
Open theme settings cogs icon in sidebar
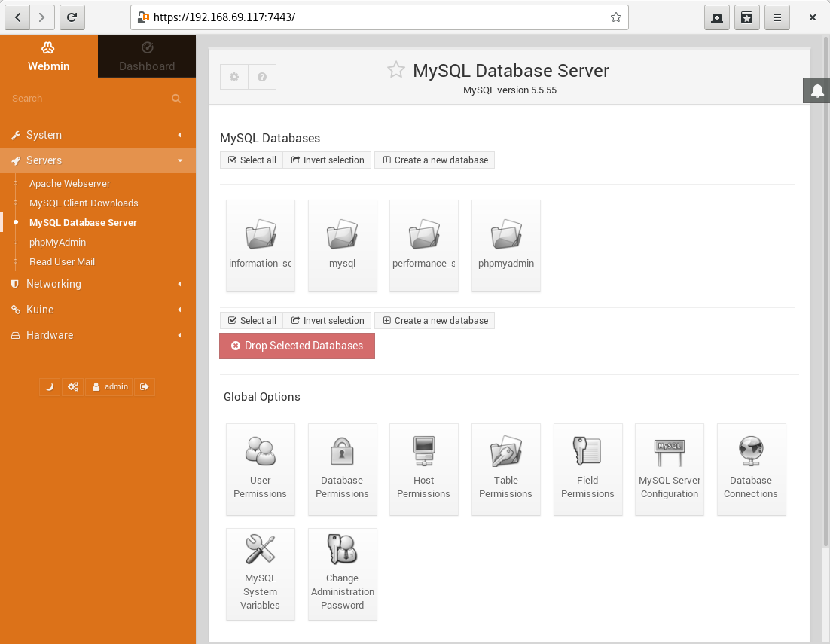(72, 387)
